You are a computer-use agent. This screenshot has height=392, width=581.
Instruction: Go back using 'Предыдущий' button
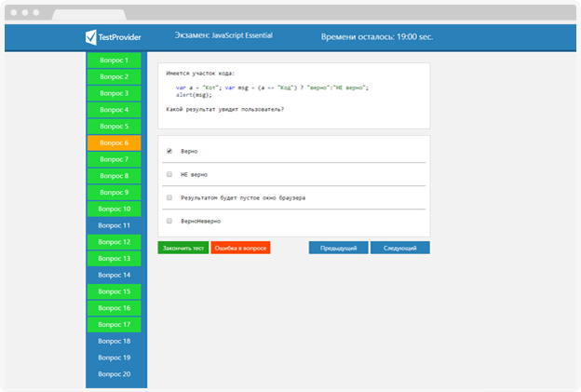[x=338, y=249]
